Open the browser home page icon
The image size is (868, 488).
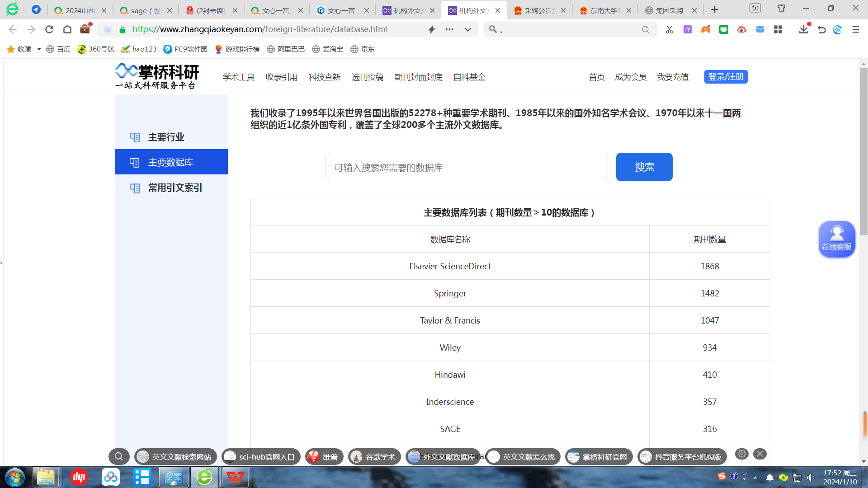(67, 29)
